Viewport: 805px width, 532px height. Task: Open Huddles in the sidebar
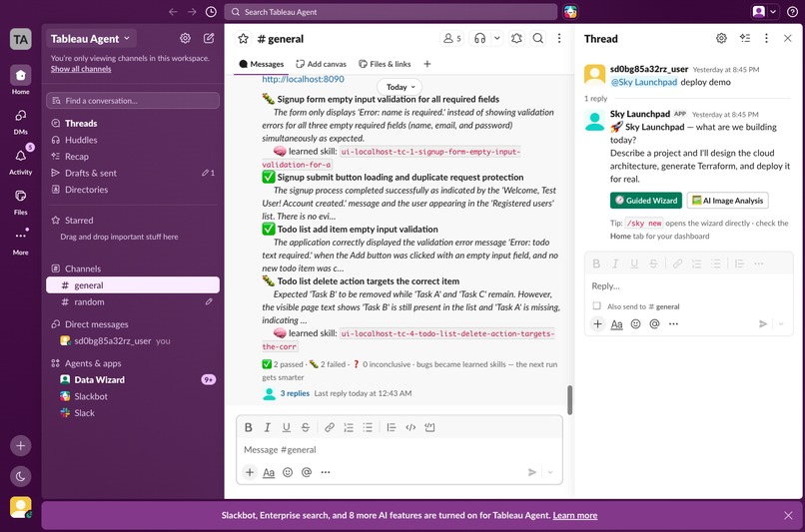coord(133,140)
